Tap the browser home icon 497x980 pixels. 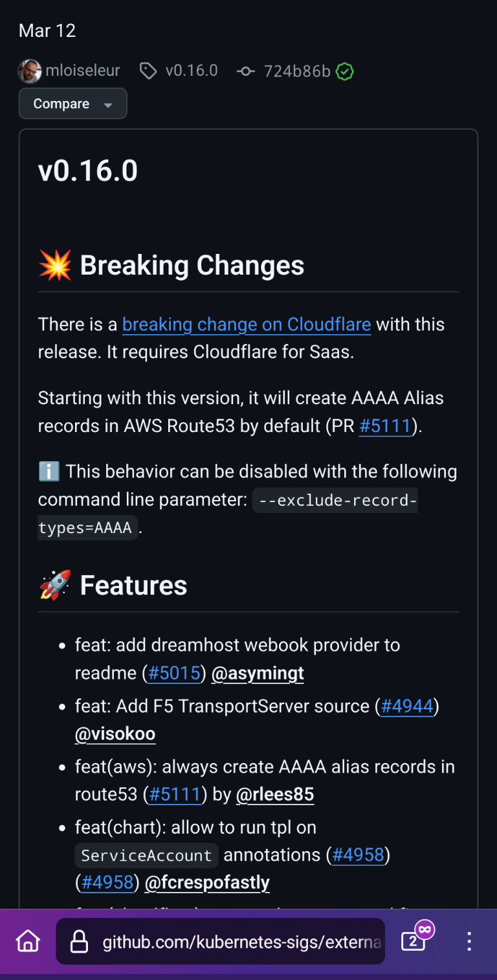28,941
